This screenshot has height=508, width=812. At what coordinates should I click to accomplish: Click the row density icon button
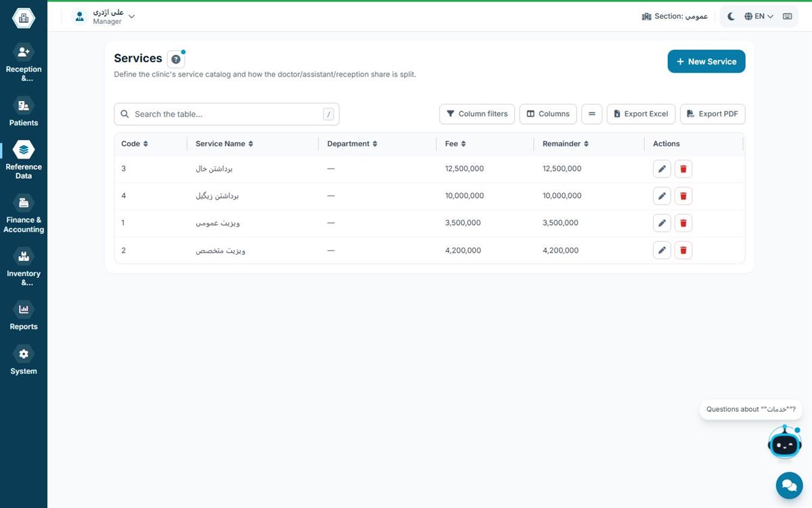tap(591, 114)
